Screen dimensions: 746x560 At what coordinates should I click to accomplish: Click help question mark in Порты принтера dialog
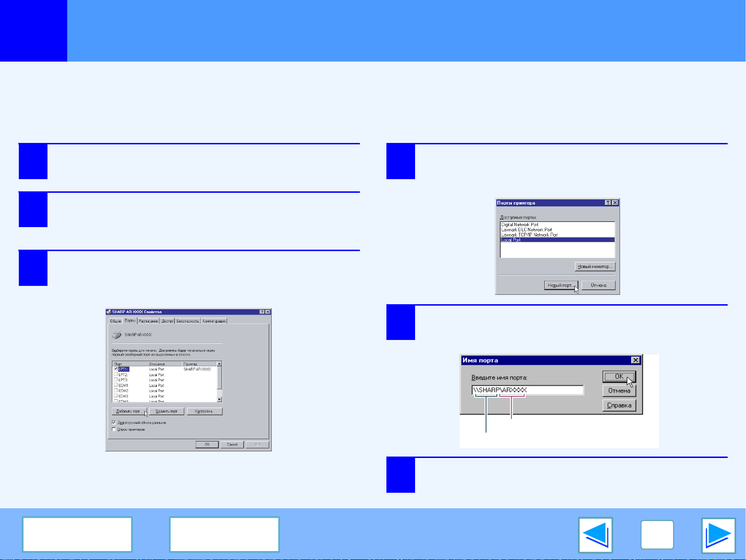608,203
